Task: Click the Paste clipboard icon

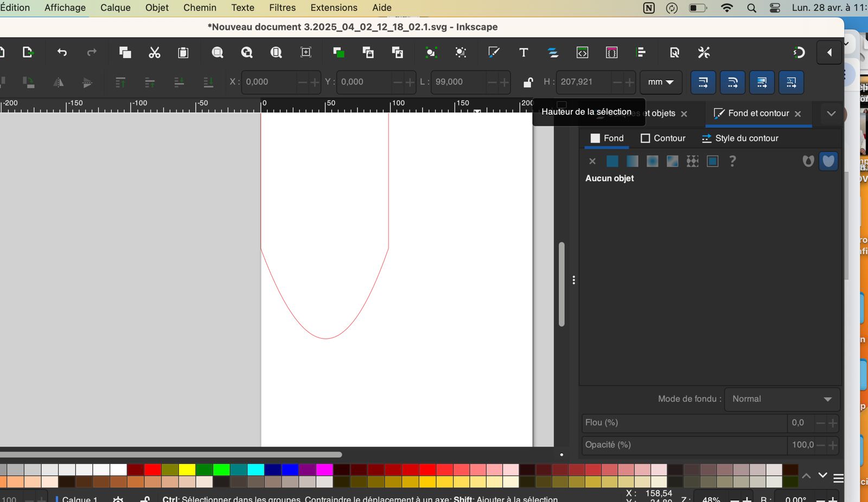Action: (183, 53)
